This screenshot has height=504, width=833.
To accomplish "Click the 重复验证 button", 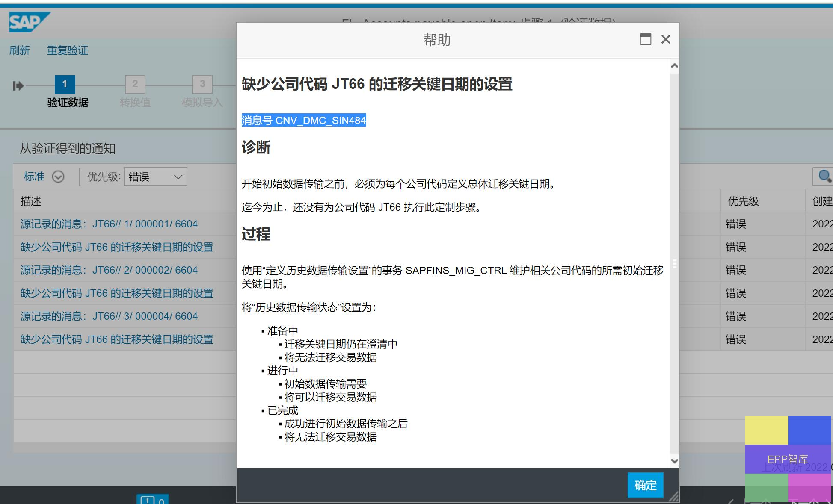I will tap(68, 50).
